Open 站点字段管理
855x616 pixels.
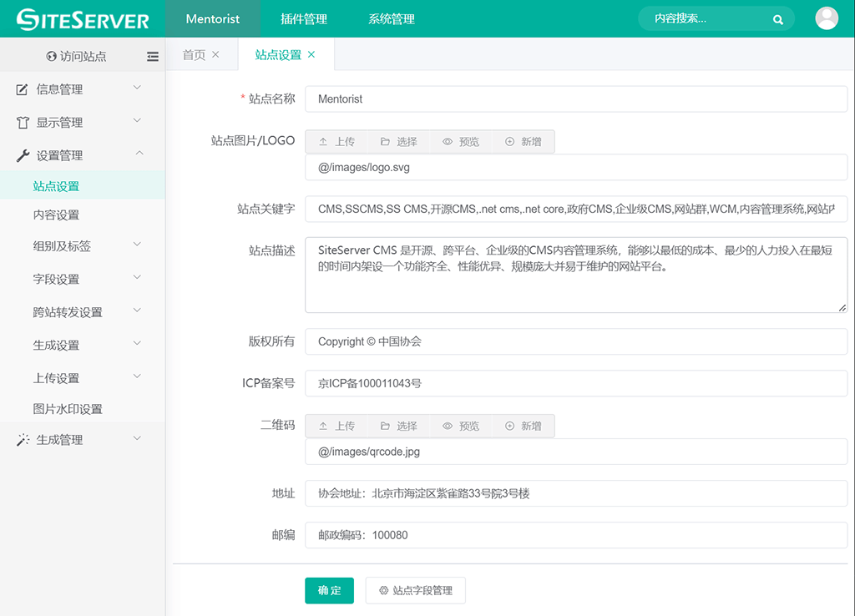[415, 590]
